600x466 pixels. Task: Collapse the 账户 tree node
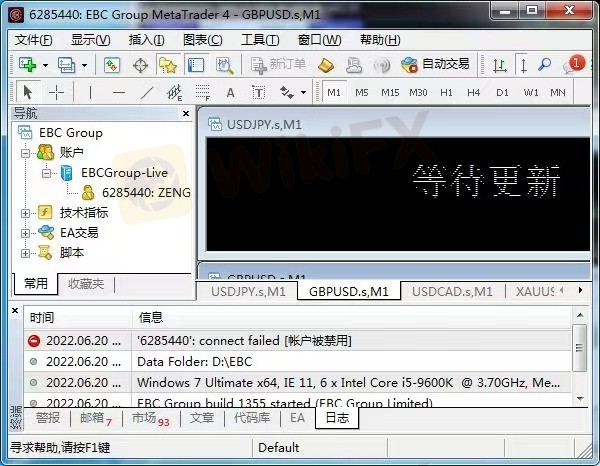25,153
